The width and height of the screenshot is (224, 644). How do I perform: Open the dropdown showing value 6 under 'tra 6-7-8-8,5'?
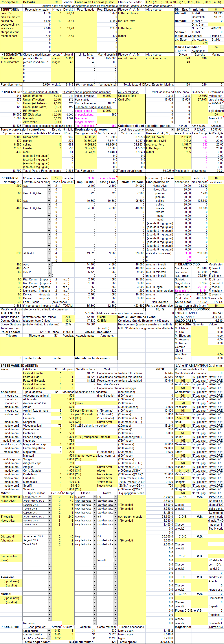[x=222, y=107]
